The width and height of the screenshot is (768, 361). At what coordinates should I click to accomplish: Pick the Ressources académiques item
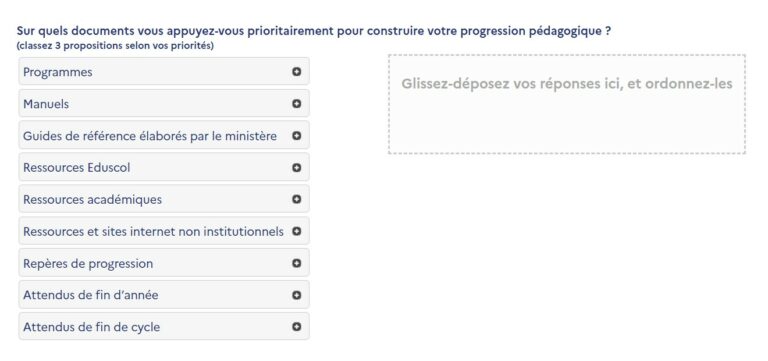pyautogui.click(x=92, y=200)
